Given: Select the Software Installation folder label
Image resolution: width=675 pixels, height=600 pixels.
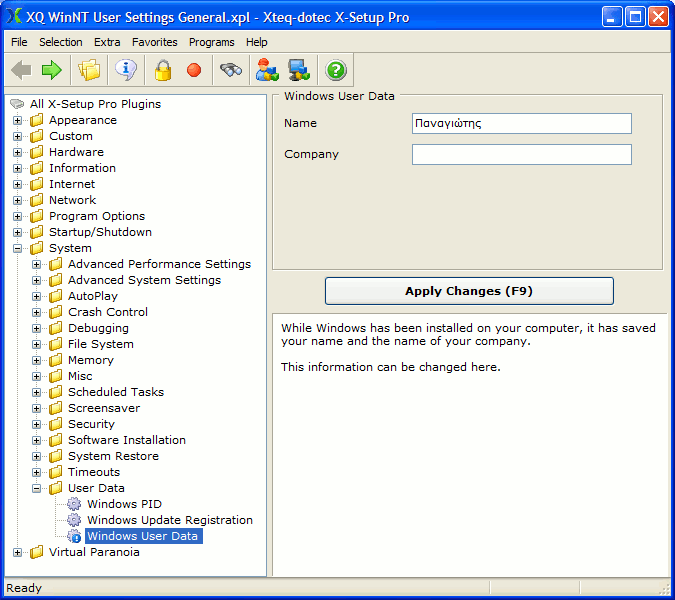Looking at the screenshot, I should click(x=127, y=440).
